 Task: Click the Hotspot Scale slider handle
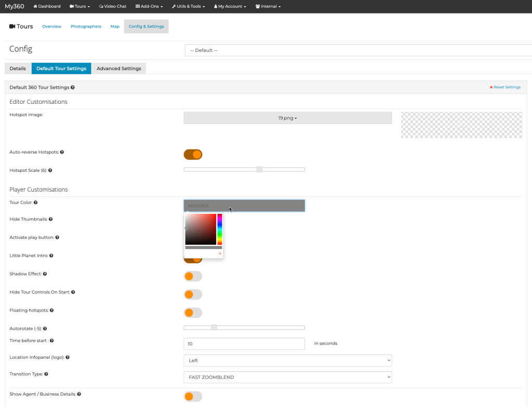click(x=259, y=169)
